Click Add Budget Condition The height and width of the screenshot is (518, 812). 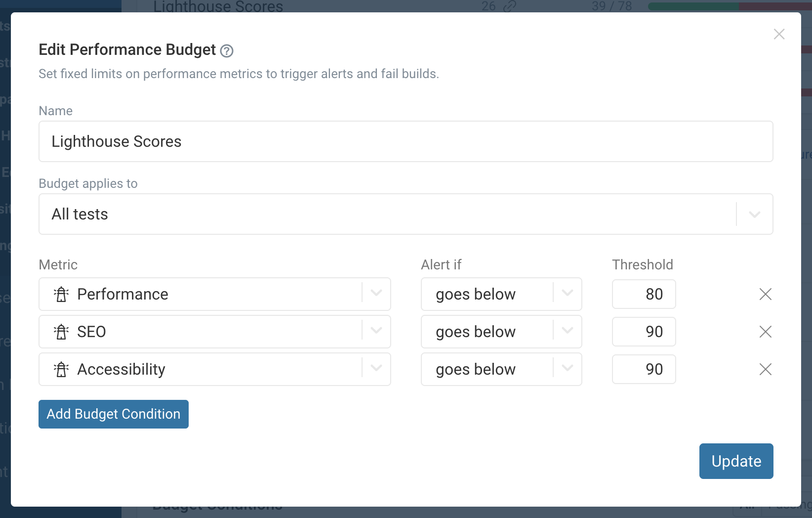pyautogui.click(x=113, y=414)
